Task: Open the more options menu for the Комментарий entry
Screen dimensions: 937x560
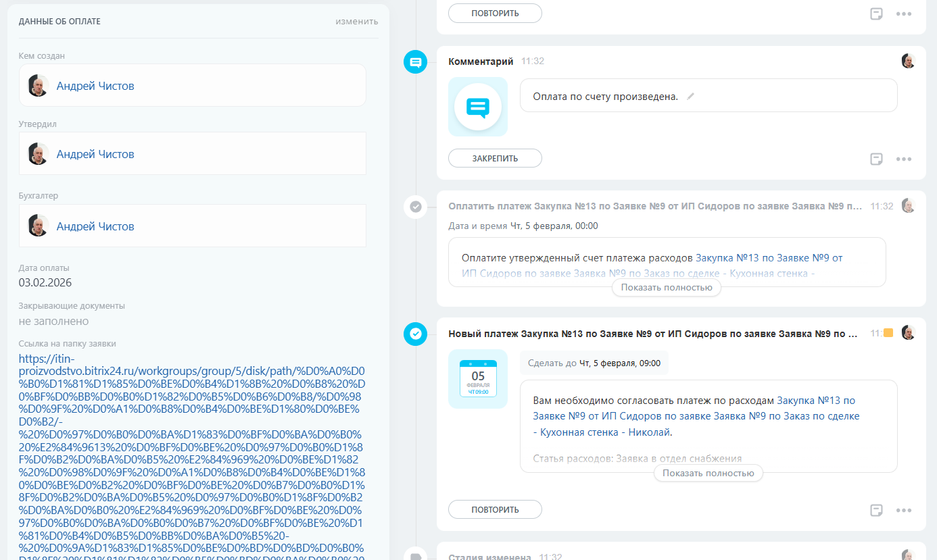Action: [904, 159]
